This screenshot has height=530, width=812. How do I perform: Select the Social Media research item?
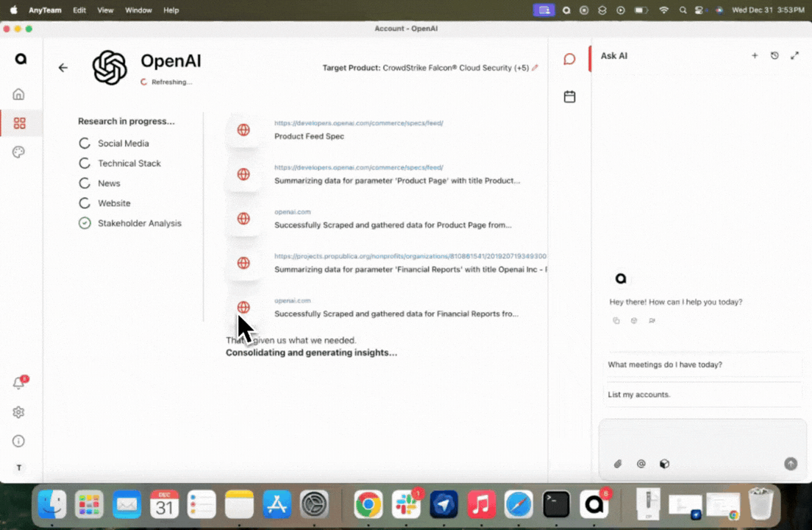coord(123,144)
